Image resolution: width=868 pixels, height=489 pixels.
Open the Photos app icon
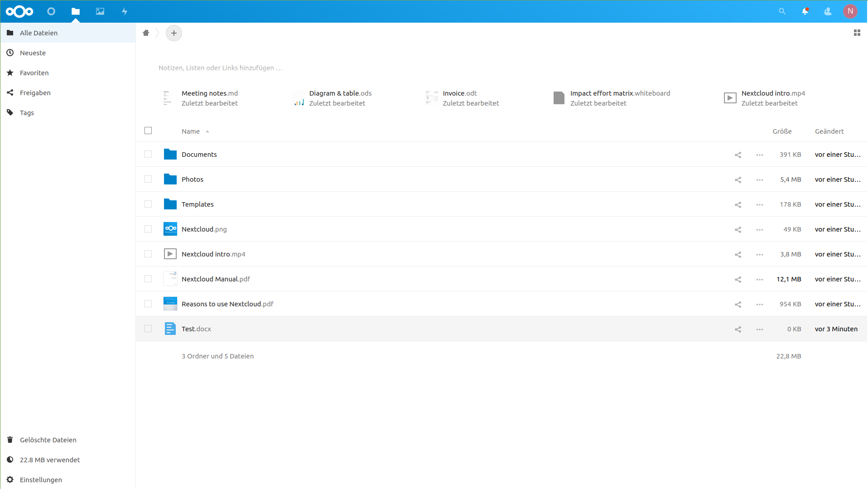tap(100, 11)
